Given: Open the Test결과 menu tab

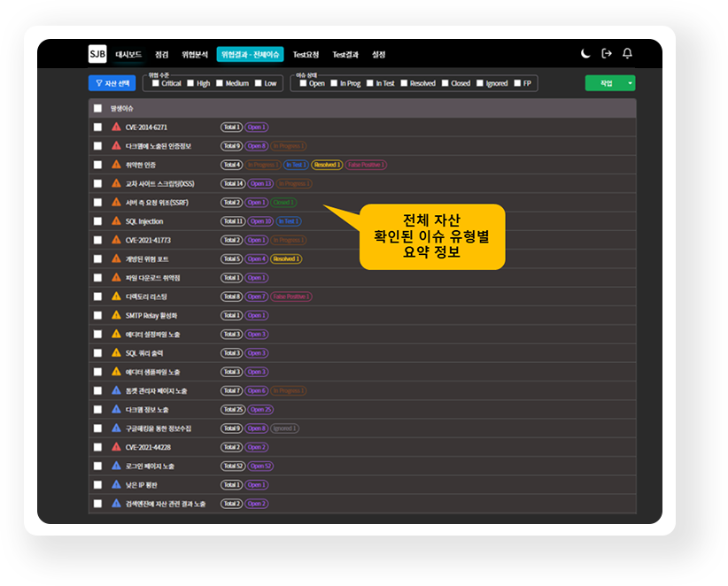Looking at the screenshot, I should click(345, 54).
